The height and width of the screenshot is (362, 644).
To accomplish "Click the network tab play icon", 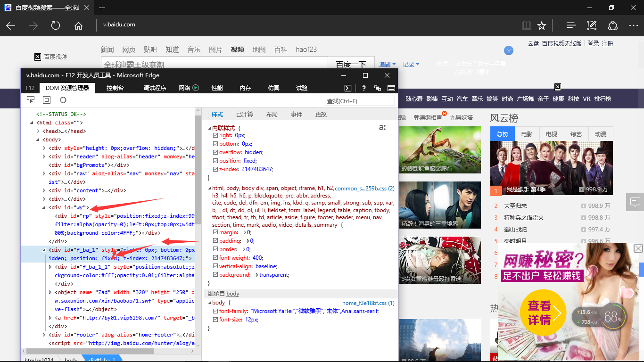I will [196, 88].
